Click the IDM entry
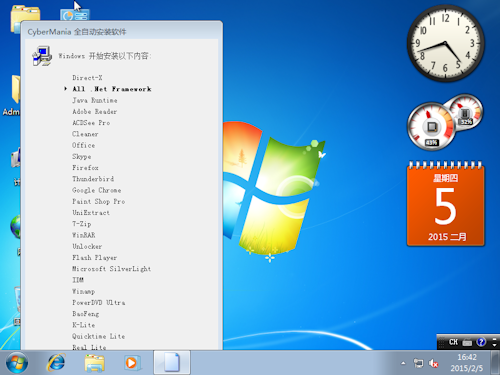Viewport: 500px width, 375px height. [78, 280]
